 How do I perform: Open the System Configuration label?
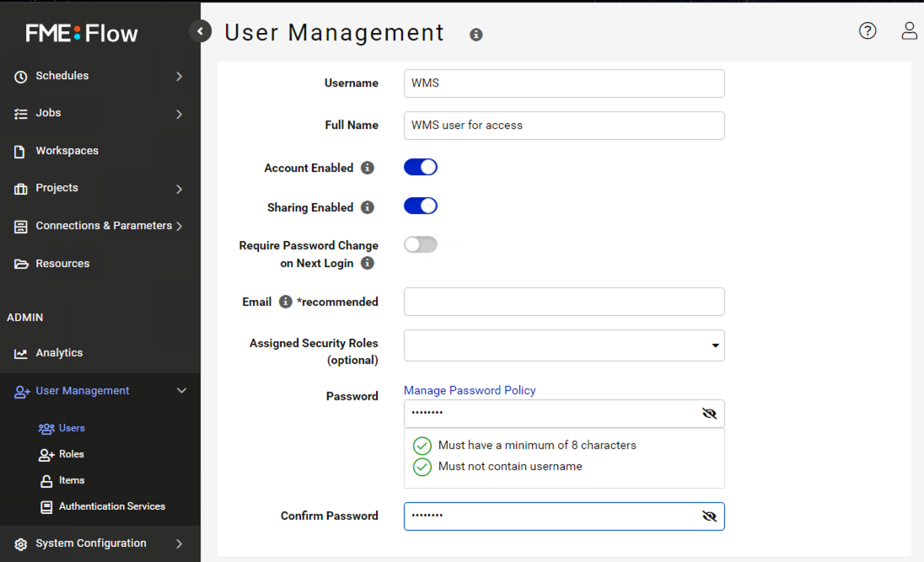[x=91, y=543]
